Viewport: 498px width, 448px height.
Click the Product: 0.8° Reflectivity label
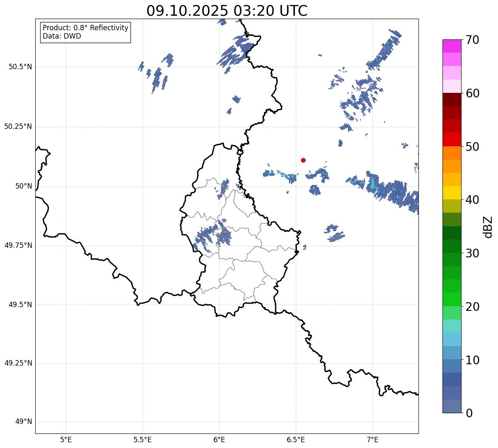[86, 28]
